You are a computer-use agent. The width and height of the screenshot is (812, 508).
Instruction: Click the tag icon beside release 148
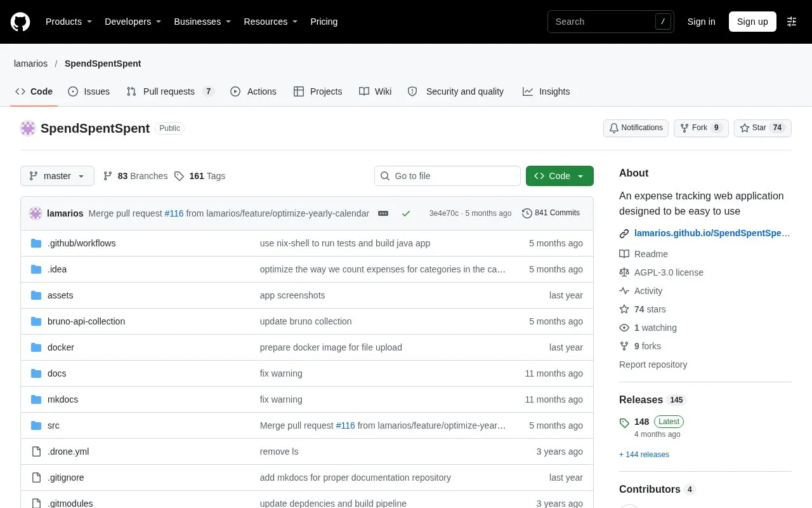click(624, 422)
